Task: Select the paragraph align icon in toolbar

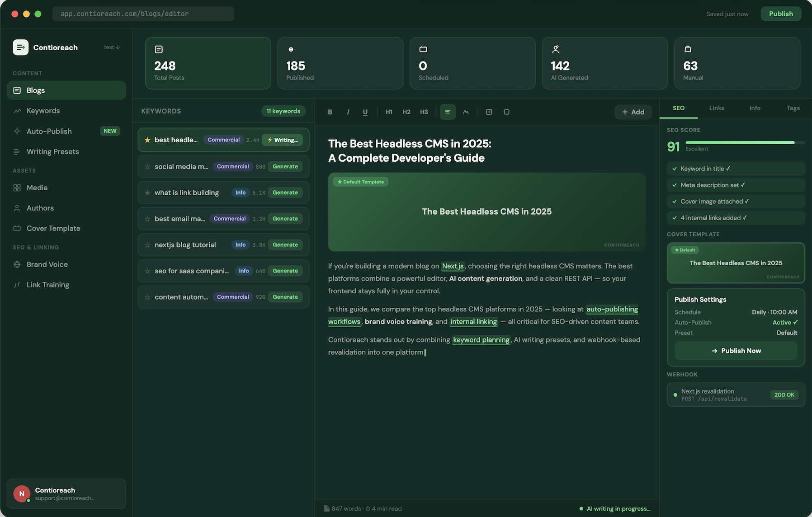Action: 448,112
